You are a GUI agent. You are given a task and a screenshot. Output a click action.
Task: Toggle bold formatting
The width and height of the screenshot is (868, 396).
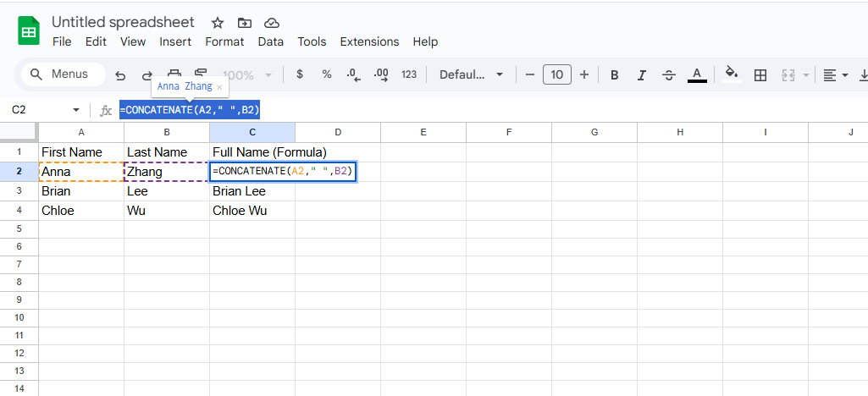615,74
